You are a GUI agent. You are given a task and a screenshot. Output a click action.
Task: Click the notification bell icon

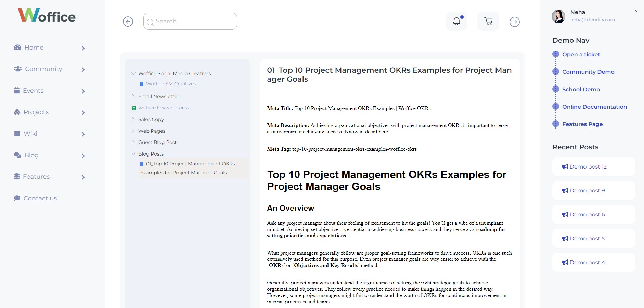[x=456, y=21]
